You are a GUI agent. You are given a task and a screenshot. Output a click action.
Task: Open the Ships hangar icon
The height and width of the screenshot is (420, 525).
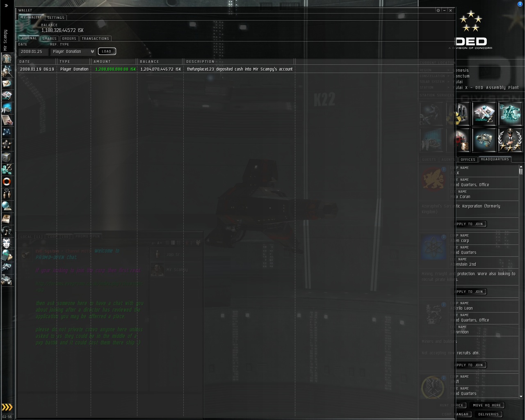(x=7, y=268)
